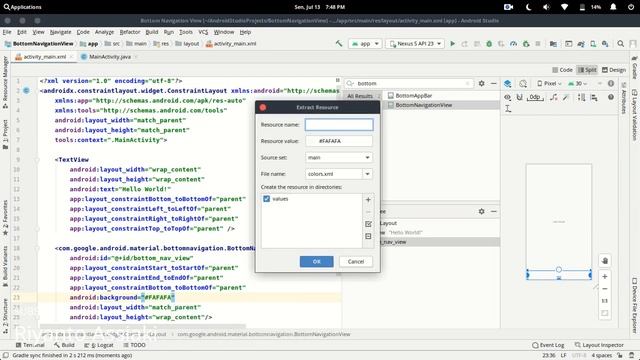Click the Debug app bug icon

[489, 44]
